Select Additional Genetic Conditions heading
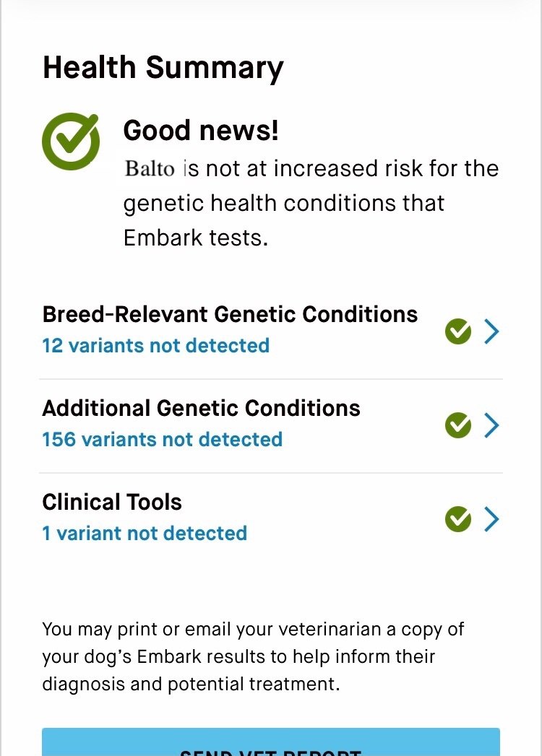This screenshot has height=756, width=542. pos(201,409)
